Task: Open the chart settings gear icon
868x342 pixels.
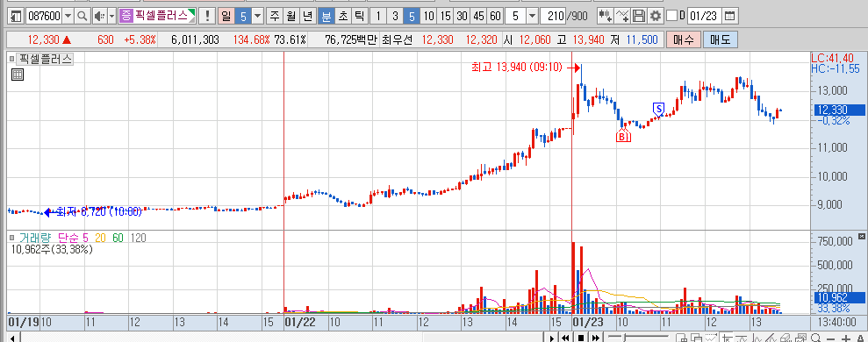Action: pyautogui.click(x=656, y=16)
